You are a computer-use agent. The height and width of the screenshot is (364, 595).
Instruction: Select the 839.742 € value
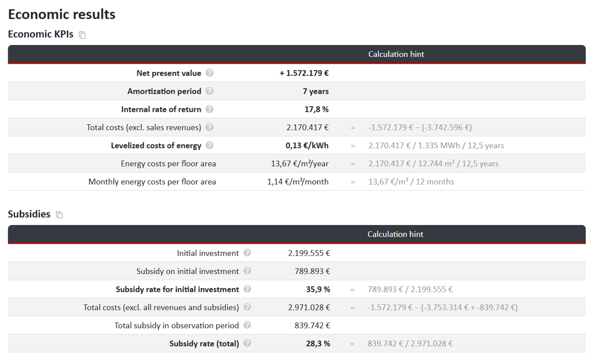click(312, 326)
